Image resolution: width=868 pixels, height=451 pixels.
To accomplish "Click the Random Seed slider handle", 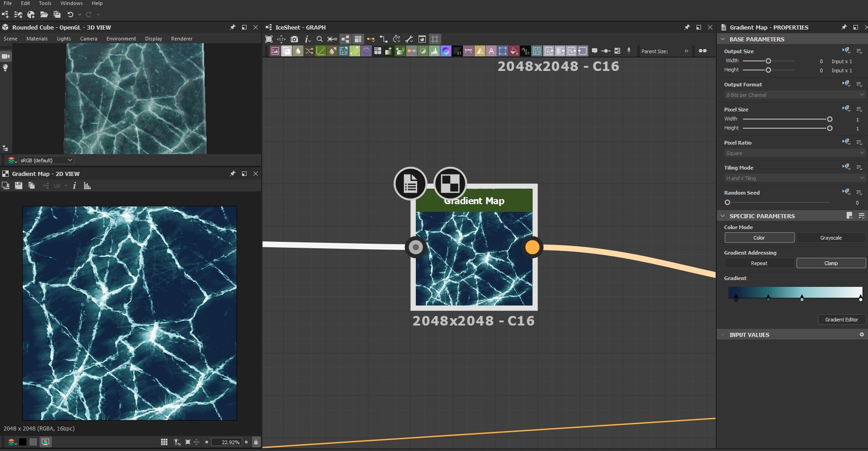I will tap(727, 202).
